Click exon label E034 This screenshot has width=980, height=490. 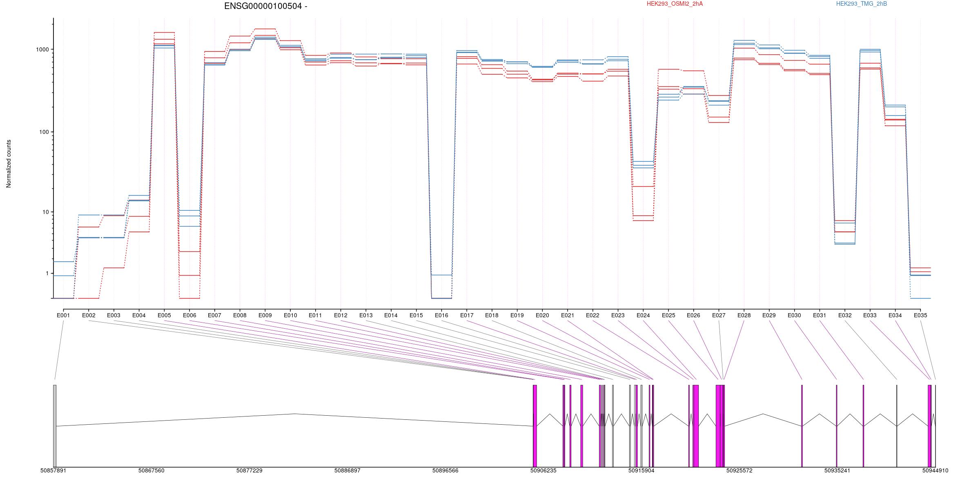pos(895,315)
